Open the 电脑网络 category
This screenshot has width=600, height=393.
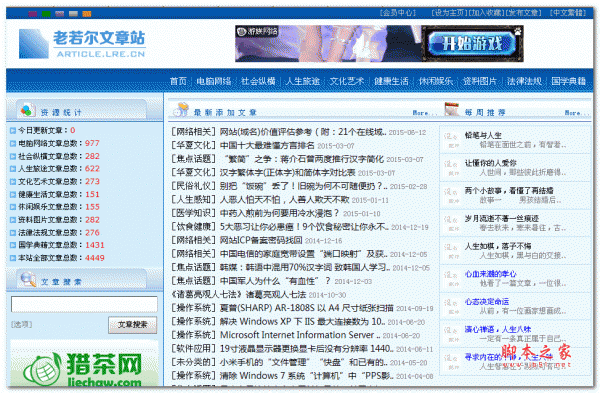[x=214, y=81]
